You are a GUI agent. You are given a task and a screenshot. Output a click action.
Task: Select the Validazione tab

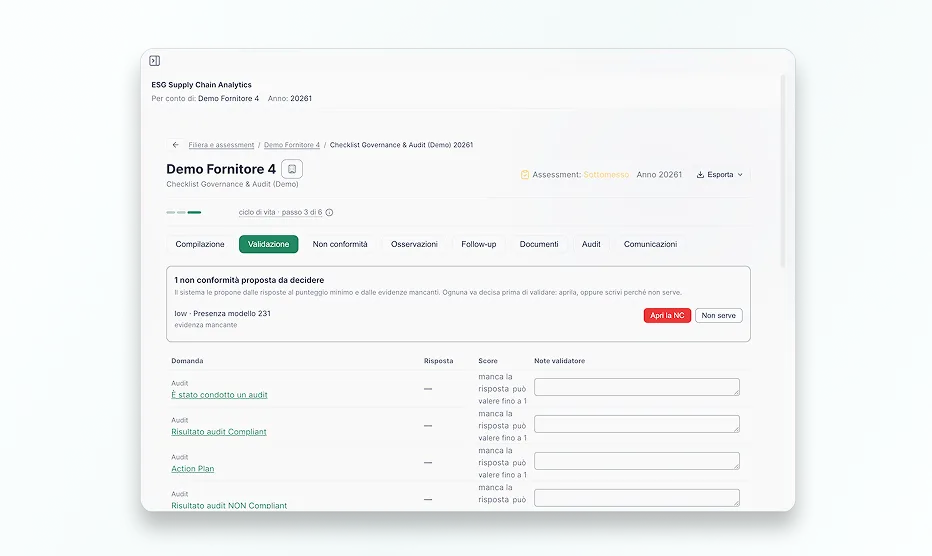(269, 244)
